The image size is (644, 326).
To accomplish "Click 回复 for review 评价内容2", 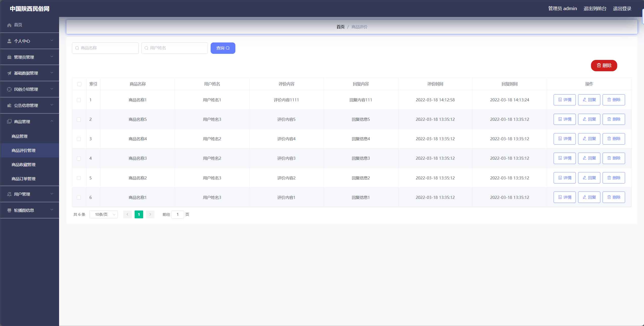I will pyautogui.click(x=589, y=178).
